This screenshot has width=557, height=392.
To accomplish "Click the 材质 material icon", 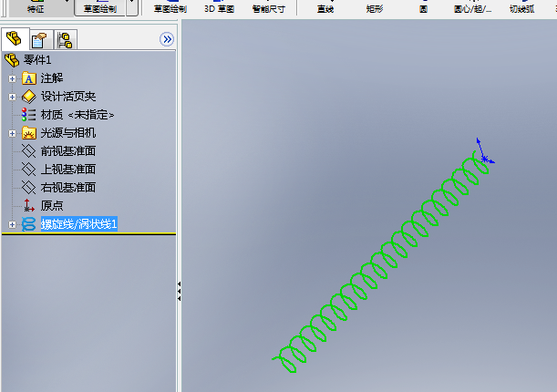I will pos(28,115).
